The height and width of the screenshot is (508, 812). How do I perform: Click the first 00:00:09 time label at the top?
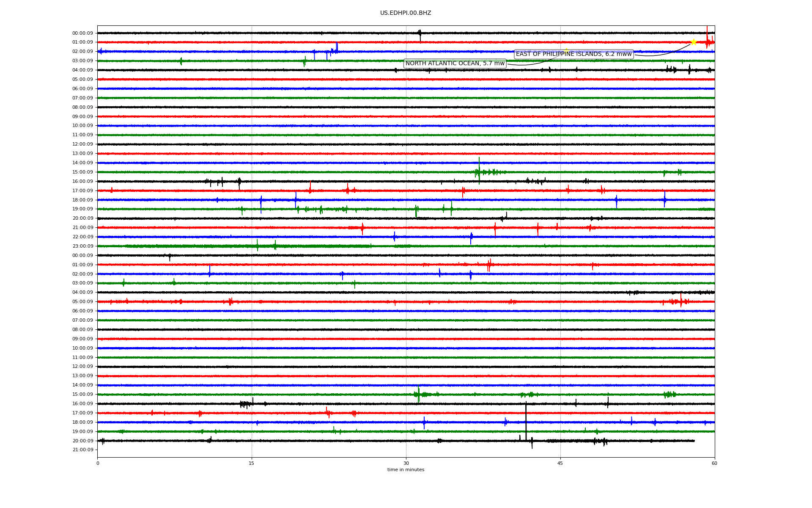82,33
